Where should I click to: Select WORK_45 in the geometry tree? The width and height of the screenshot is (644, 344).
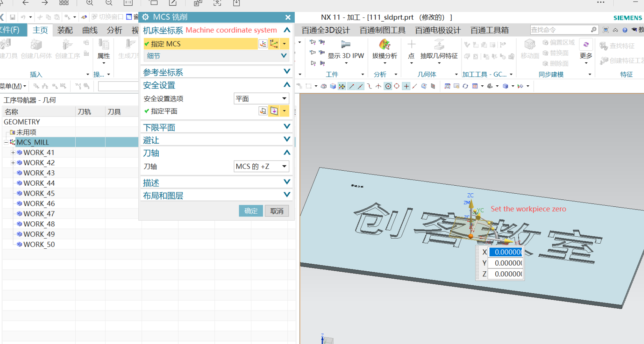(x=39, y=193)
